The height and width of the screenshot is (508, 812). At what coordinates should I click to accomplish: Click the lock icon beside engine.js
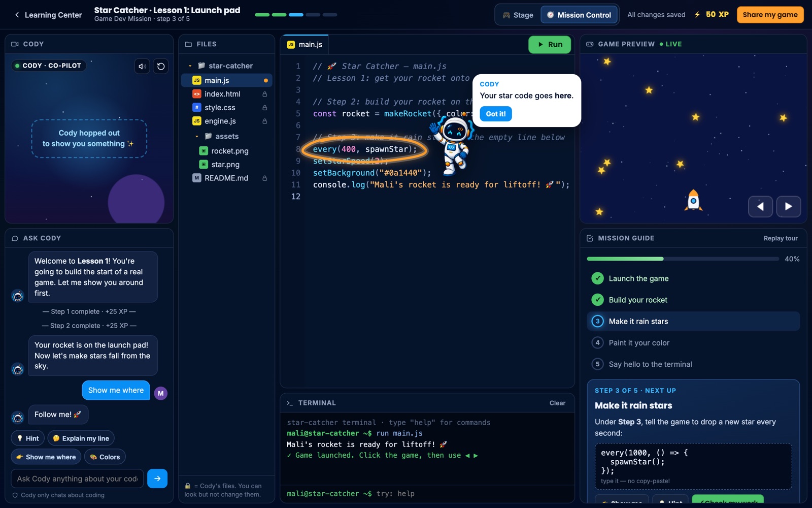(264, 121)
